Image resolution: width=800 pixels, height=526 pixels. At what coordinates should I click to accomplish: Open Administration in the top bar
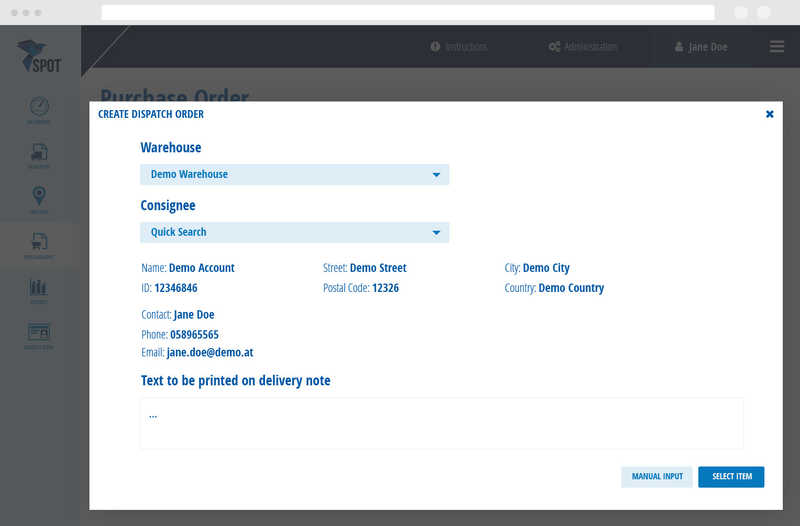pos(583,47)
